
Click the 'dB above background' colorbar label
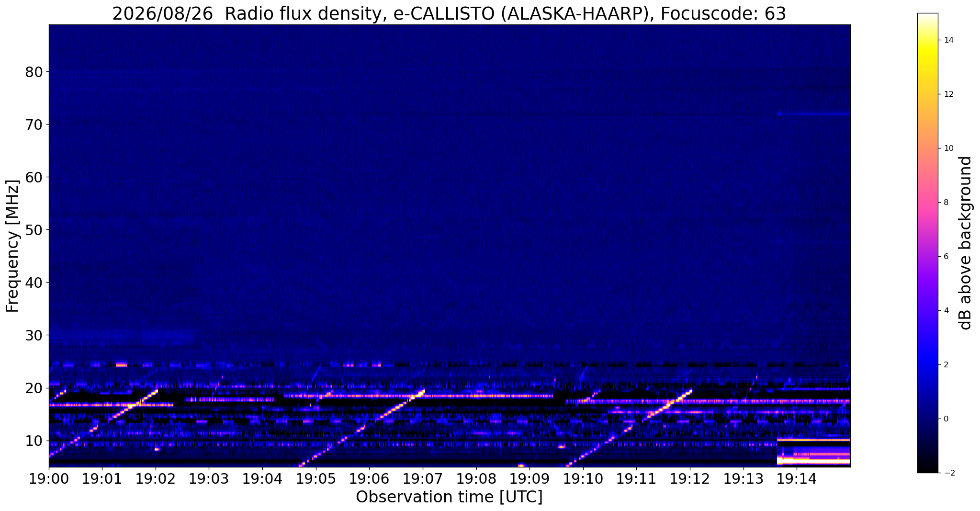click(965, 243)
